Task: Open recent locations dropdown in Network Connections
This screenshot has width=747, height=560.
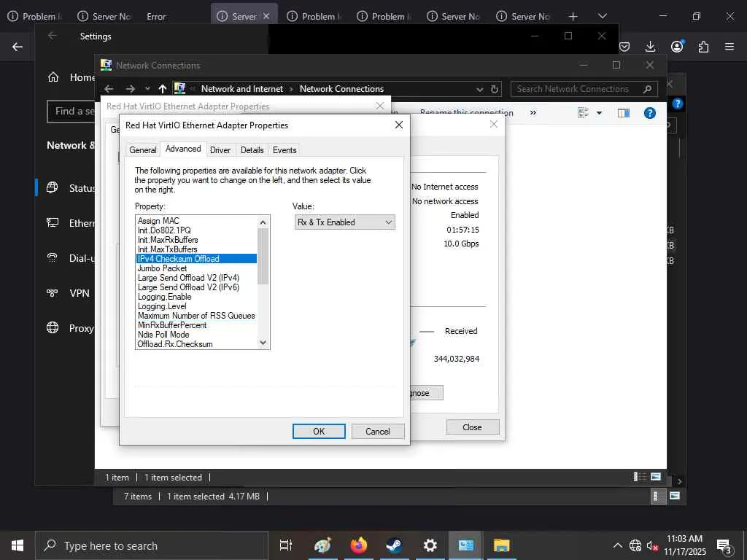Action: pos(147,88)
